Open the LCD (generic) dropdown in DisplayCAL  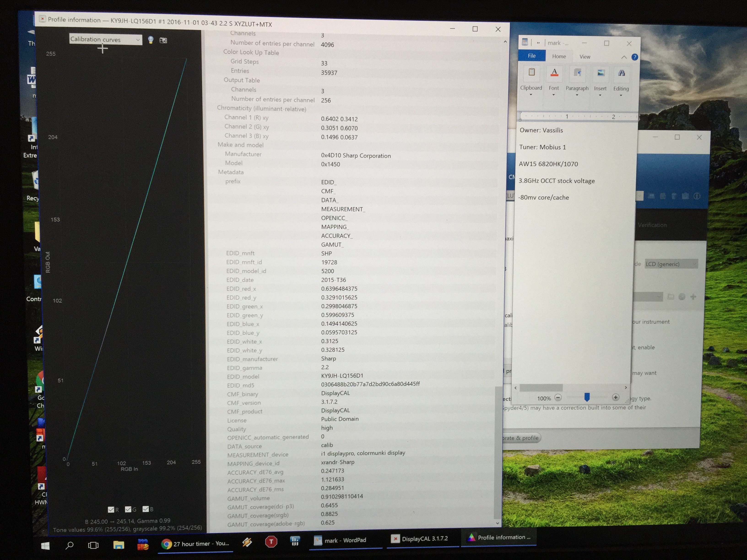pyautogui.click(x=671, y=264)
